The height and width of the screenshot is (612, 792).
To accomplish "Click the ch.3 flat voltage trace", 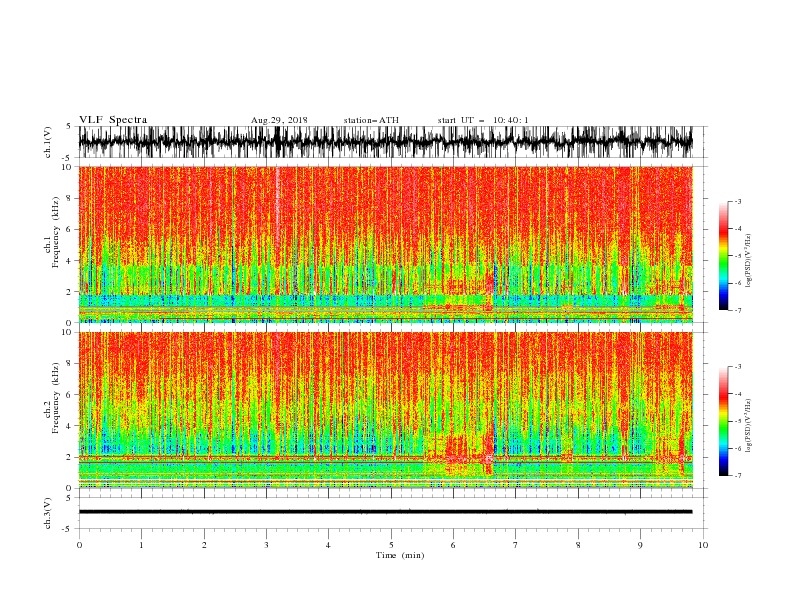I will (x=385, y=512).
